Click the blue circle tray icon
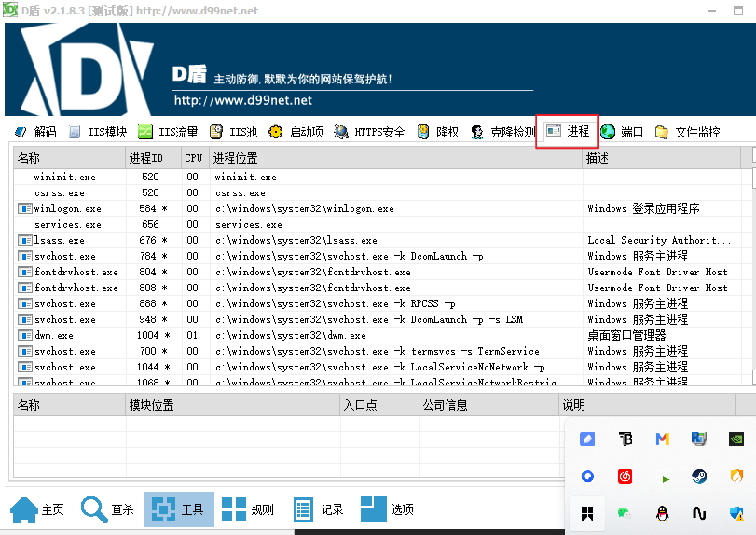This screenshot has height=535, width=756. (588, 476)
